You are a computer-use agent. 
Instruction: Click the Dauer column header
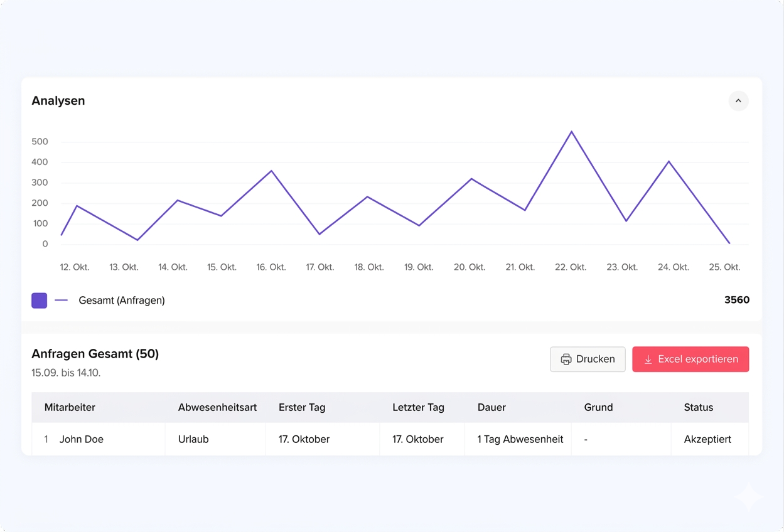pyautogui.click(x=491, y=407)
